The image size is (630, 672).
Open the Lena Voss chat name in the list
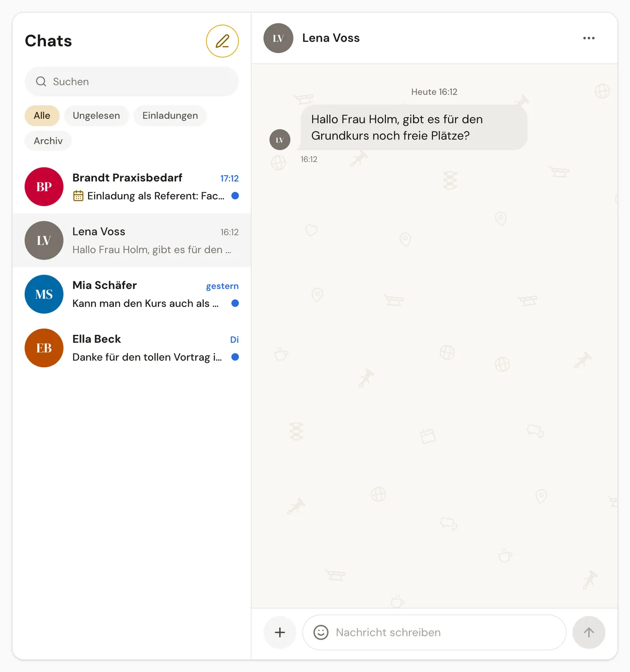[x=99, y=231]
